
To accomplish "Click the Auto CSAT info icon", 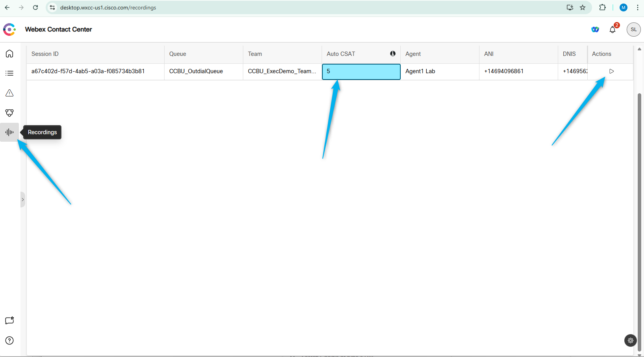I will tap(392, 54).
